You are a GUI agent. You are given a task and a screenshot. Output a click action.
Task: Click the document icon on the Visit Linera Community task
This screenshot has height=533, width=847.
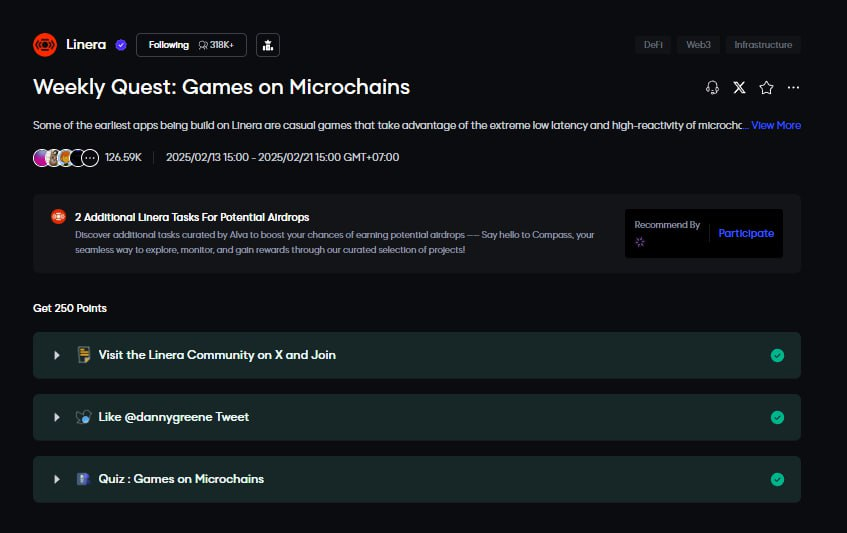point(84,355)
